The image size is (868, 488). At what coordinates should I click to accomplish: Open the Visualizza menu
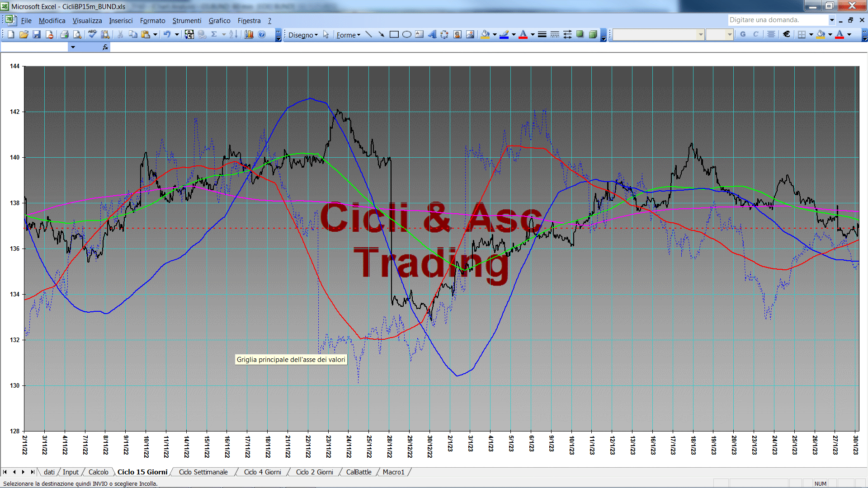(x=87, y=21)
